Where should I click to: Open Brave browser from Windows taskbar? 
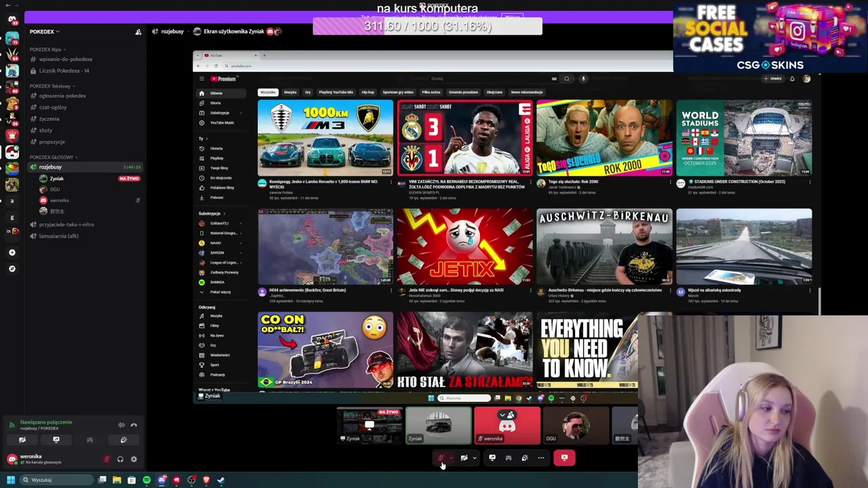pyautogui.click(x=207, y=480)
